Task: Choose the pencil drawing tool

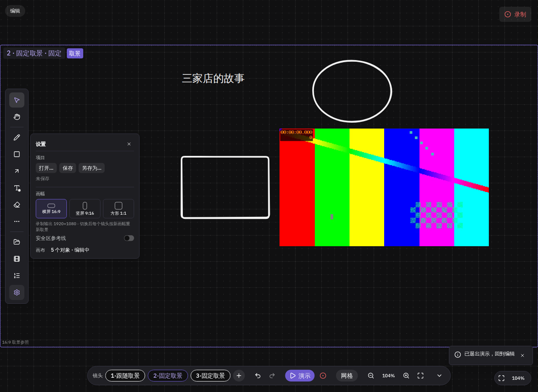Action: tap(17, 137)
